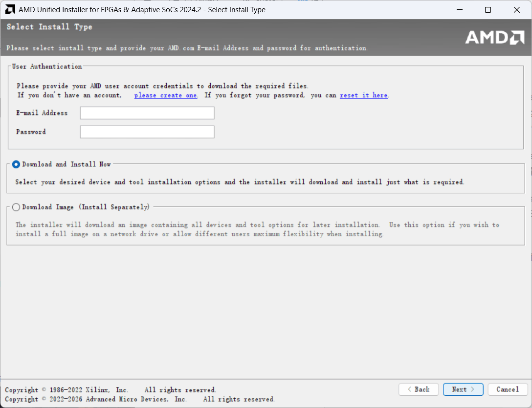Follow the 'reset it here' password link
Image resolution: width=532 pixels, height=408 pixels.
364,95
